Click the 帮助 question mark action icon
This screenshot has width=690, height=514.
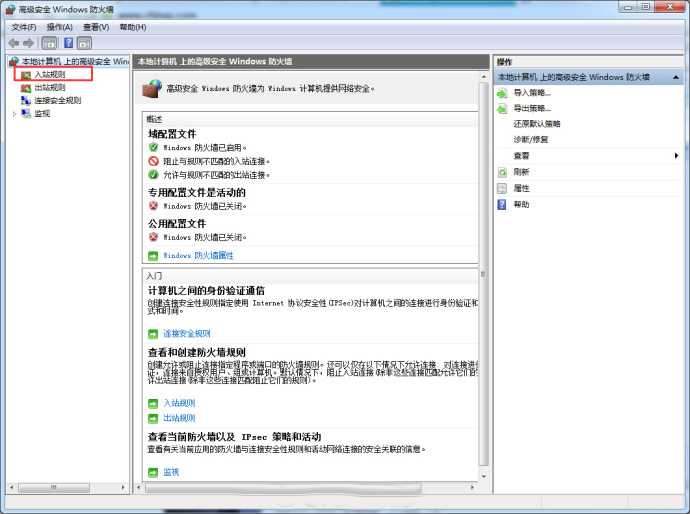coord(502,205)
